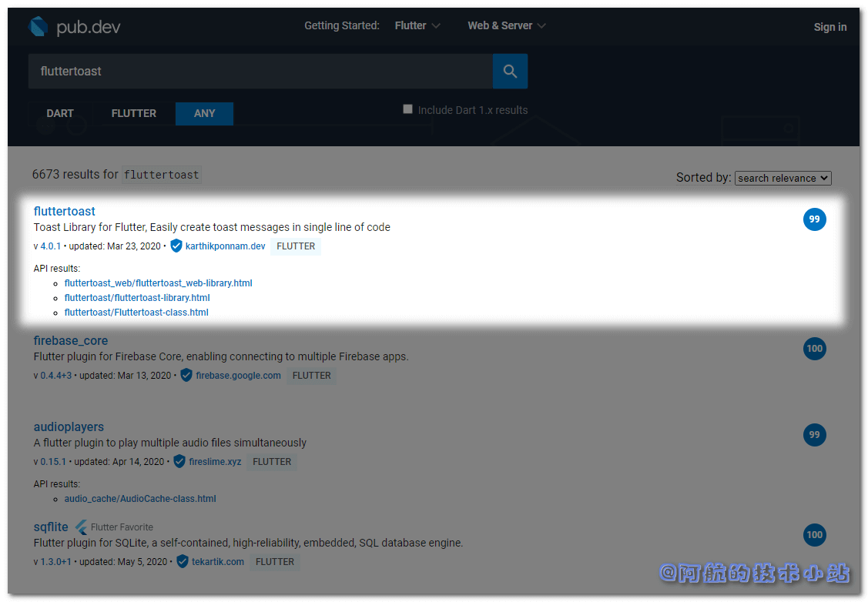Open the fluttertoast package title link

coord(65,211)
